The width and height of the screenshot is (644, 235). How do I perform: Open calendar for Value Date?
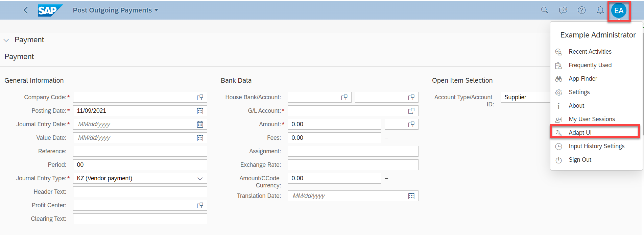[x=200, y=138]
